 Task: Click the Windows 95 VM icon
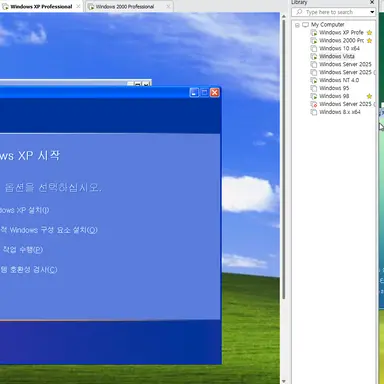click(x=314, y=88)
